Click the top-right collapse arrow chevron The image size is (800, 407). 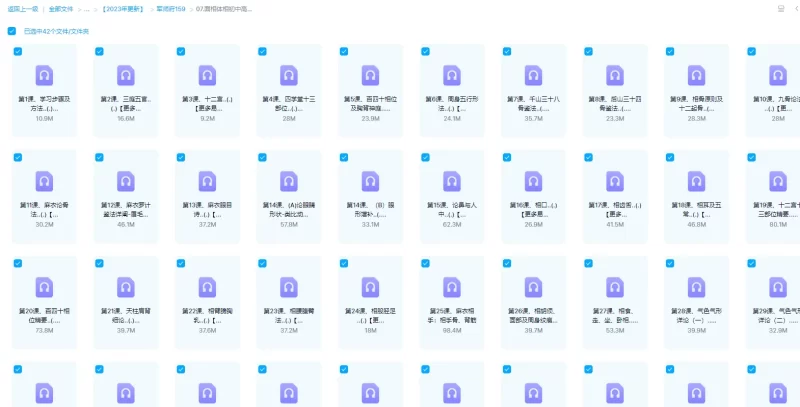pos(794,8)
